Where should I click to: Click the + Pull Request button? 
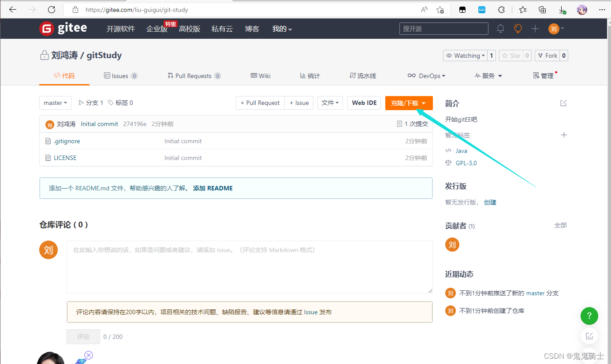[x=260, y=103]
